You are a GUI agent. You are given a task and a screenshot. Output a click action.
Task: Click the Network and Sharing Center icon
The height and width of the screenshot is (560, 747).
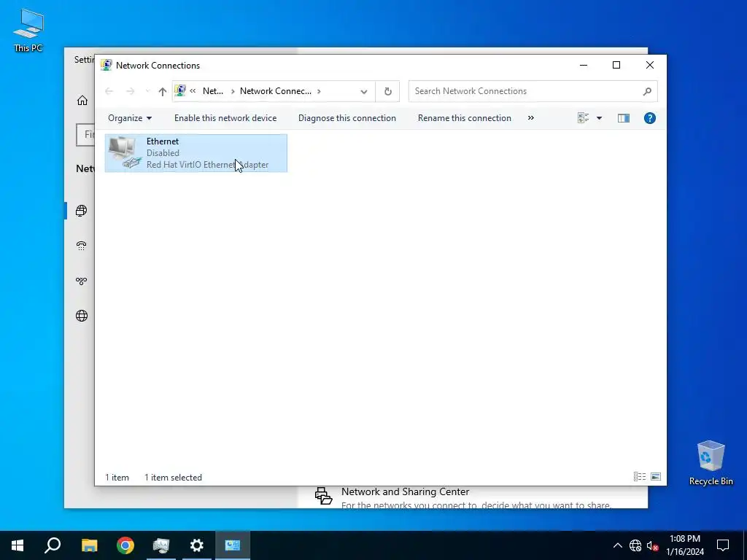pyautogui.click(x=323, y=496)
